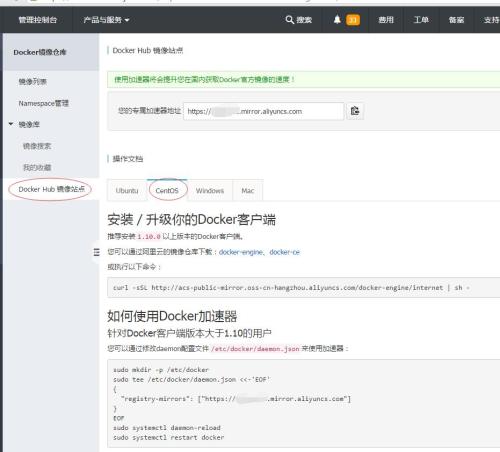This screenshot has width=500, height=452.
Task: Open the 备案 filing menu
Action: click(x=456, y=20)
